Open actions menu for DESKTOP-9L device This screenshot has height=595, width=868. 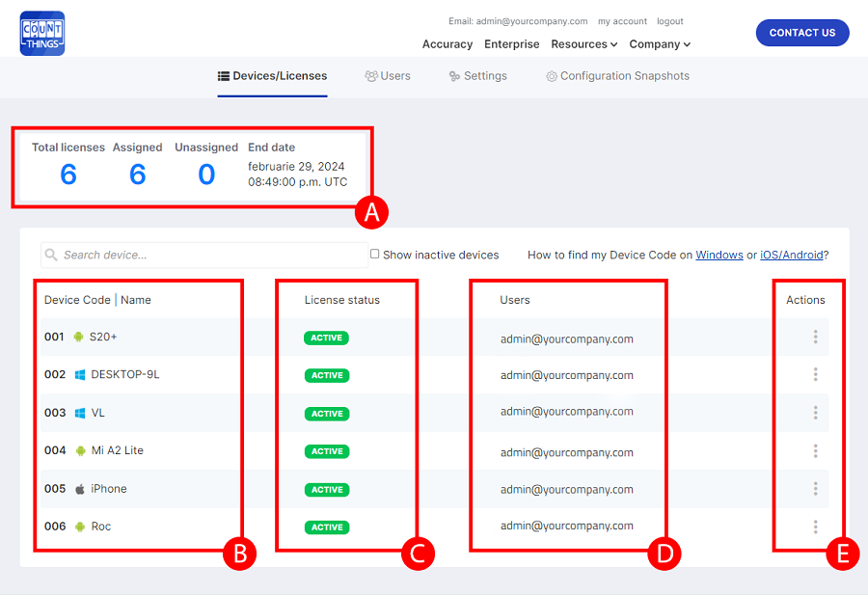coord(815,374)
